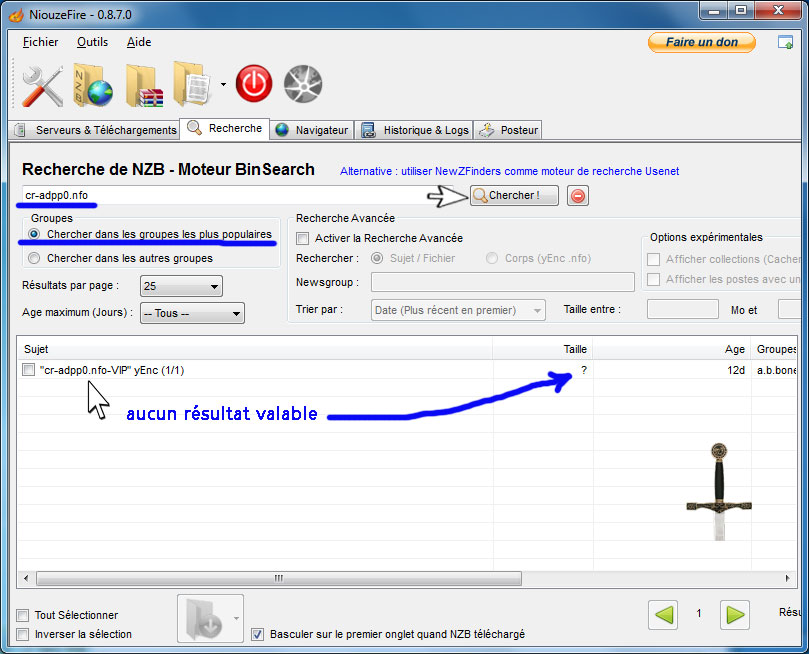Sort results by the Taille column
This screenshot has height=654, width=809.
point(543,349)
